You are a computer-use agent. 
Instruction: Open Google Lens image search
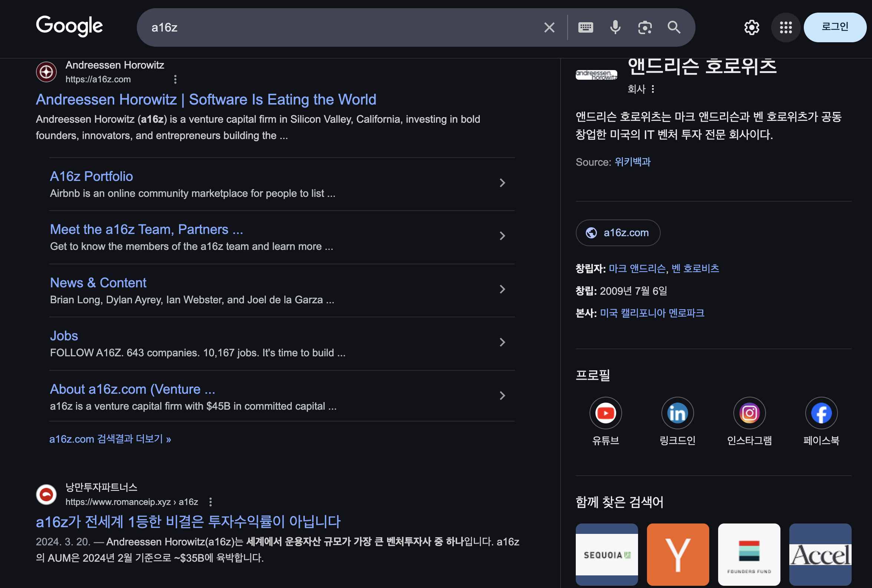[x=644, y=27]
